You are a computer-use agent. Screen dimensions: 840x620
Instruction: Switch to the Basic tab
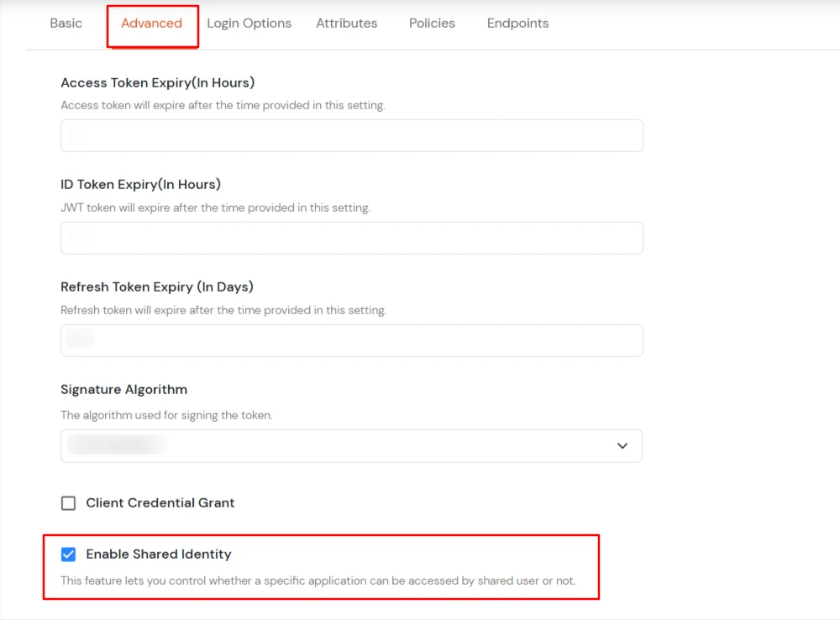point(66,24)
